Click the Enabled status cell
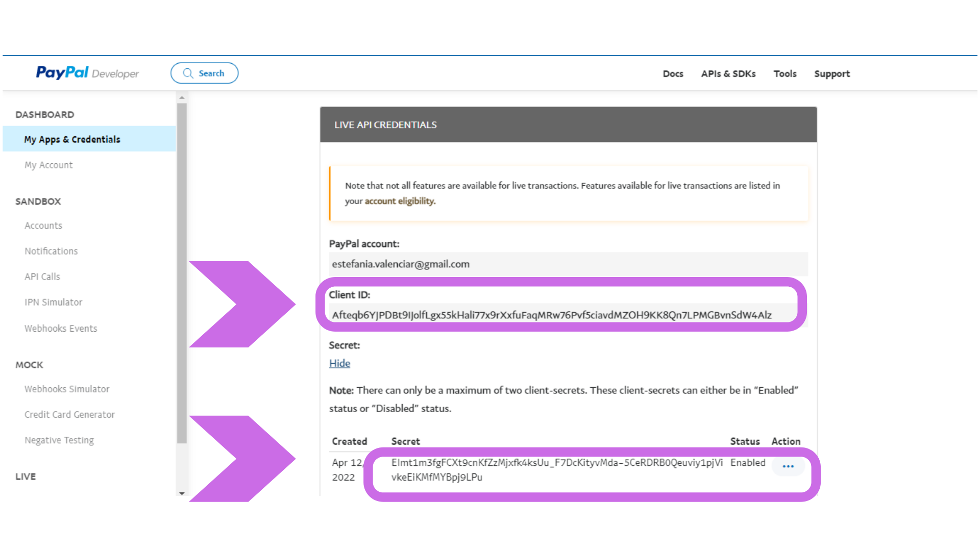The image size is (980, 551). coord(748,462)
